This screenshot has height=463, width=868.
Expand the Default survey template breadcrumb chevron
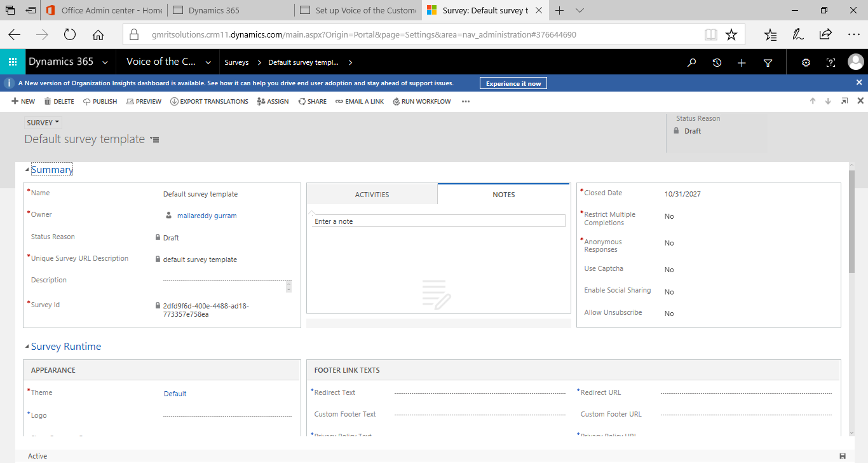pos(351,62)
